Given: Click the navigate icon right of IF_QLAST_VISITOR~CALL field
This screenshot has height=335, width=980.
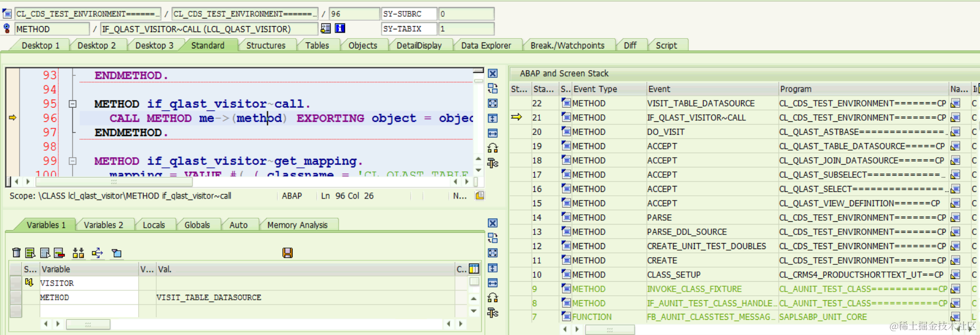Looking at the screenshot, I should [325, 28].
